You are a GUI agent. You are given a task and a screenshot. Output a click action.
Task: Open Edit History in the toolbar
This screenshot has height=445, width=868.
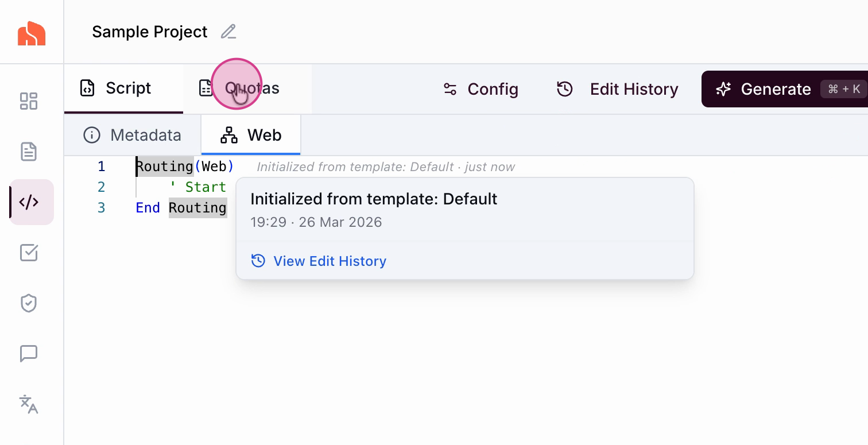pos(618,89)
